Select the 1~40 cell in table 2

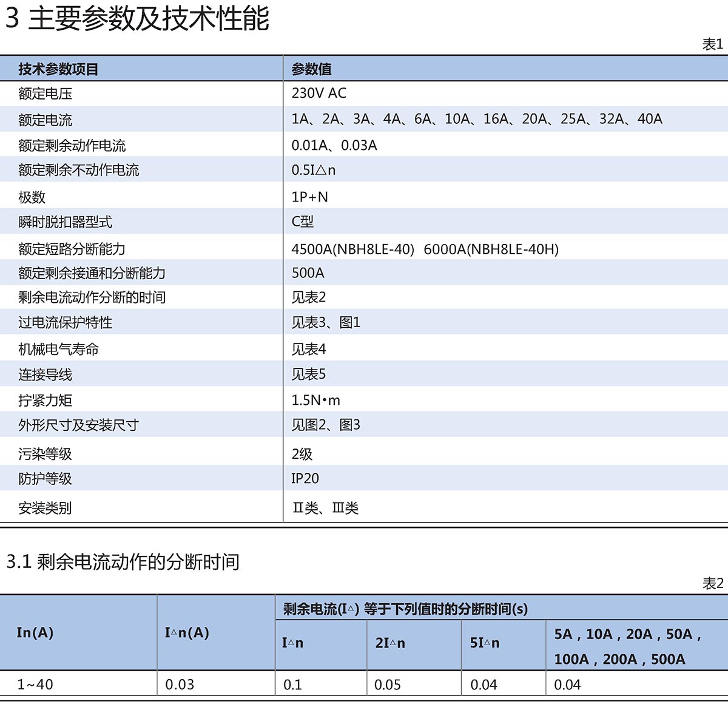tap(35, 685)
